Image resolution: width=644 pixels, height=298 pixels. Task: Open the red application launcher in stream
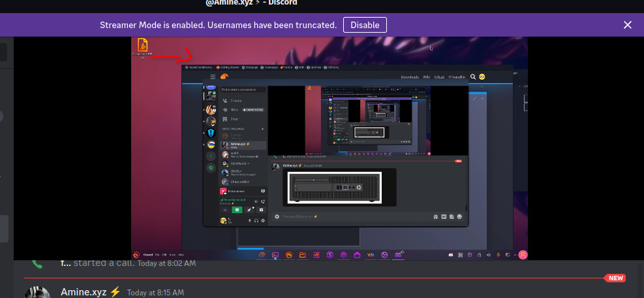(136, 255)
